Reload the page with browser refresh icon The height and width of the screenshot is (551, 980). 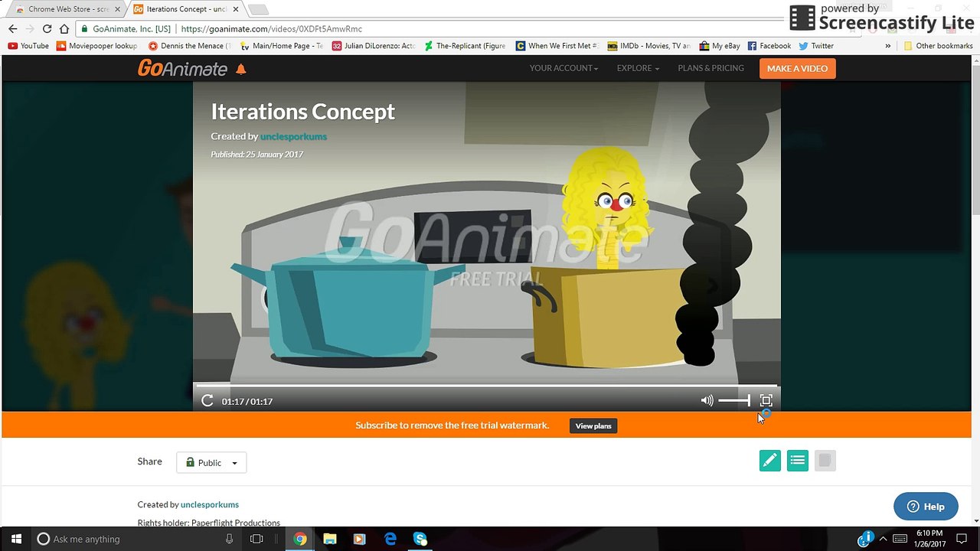(47, 28)
